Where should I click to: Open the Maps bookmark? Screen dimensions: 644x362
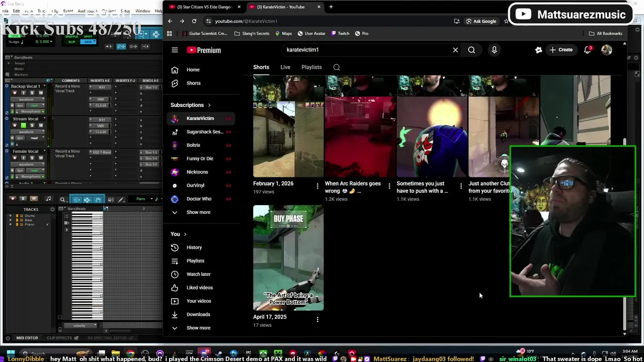(x=283, y=34)
